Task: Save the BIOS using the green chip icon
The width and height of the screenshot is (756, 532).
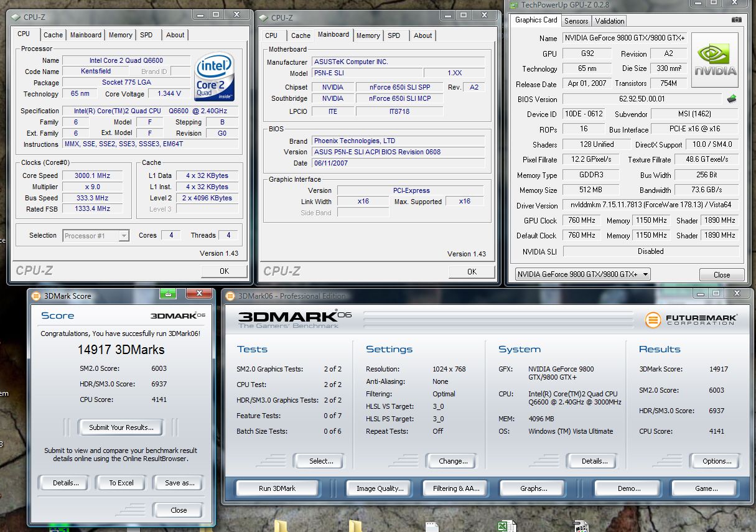Action: point(732,98)
